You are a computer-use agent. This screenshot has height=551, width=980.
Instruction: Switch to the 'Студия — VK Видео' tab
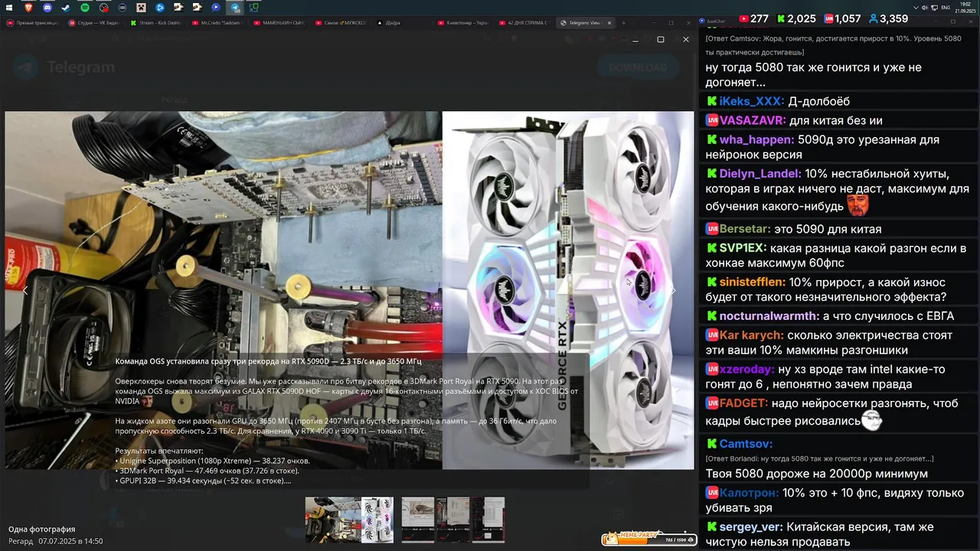click(x=93, y=23)
